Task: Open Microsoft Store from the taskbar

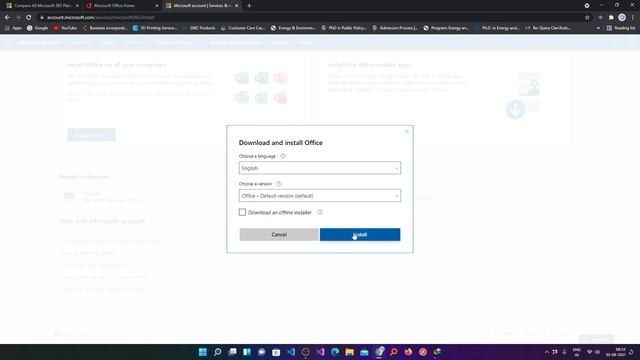Action: 276,352
